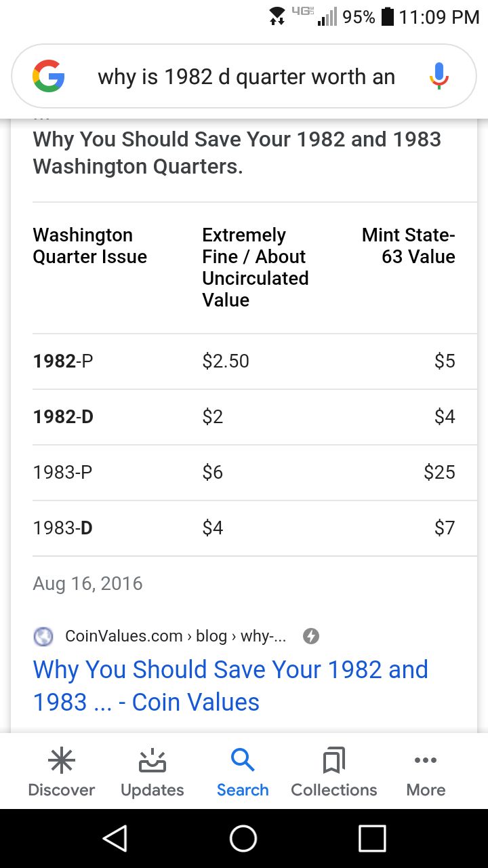Tap the Android home circle button
The height and width of the screenshot is (868, 488).
(x=243, y=838)
